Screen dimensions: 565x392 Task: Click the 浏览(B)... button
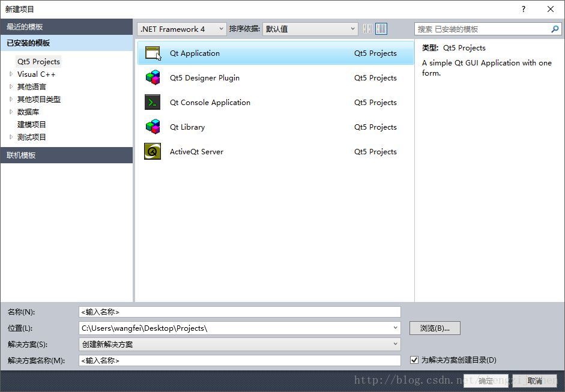pyautogui.click(x=435, y=328)
